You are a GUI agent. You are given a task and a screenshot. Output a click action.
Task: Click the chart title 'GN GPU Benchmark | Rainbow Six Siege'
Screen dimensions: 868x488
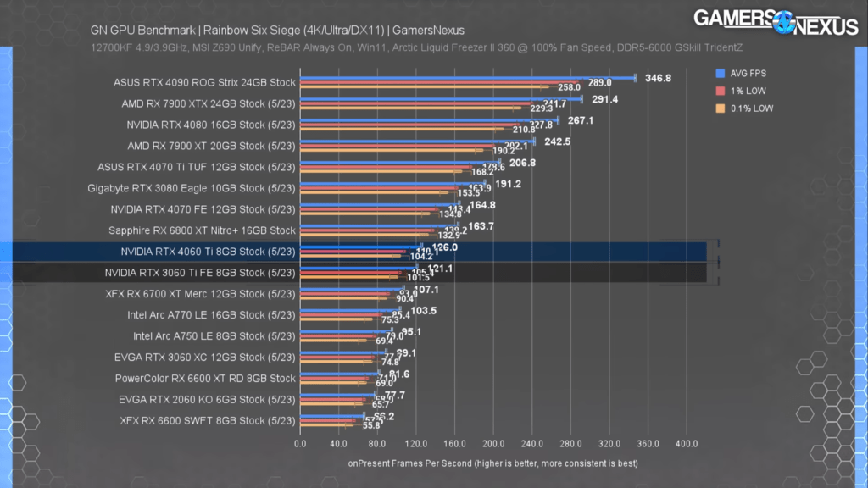click(277, 30)
